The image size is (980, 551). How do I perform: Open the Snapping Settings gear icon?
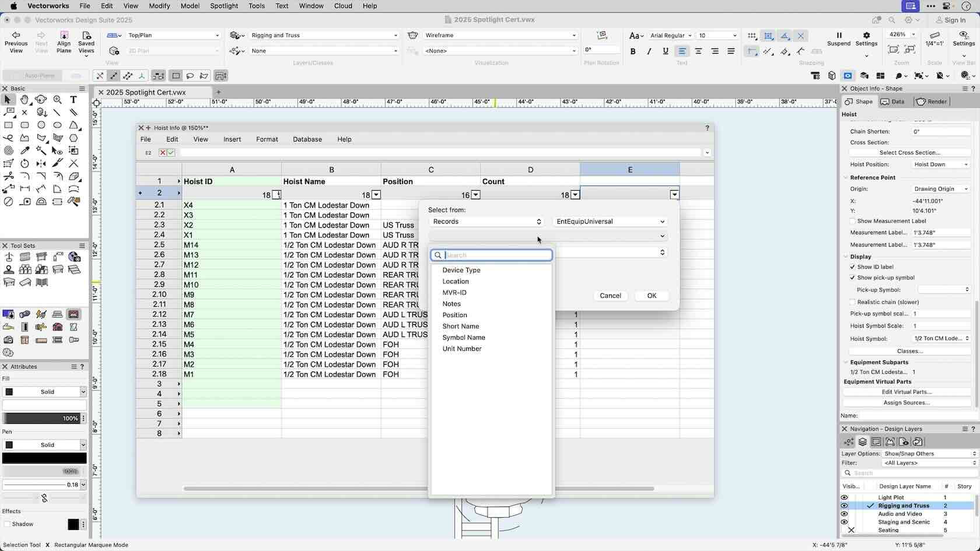[x=867, y=36]
